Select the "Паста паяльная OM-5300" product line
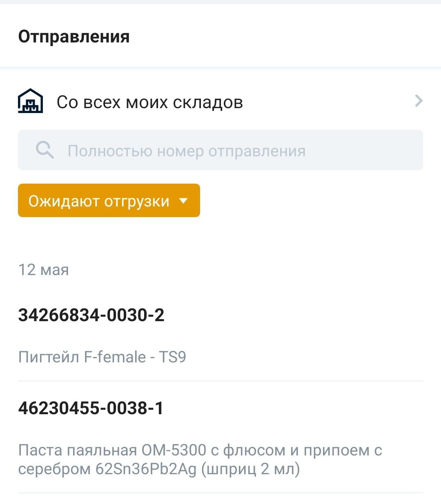The image size is (441, 504). [x=200, y=450]
